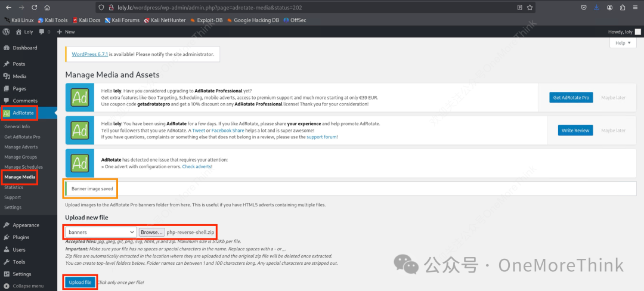Click the WordPress logo icon
The width and height of the screenshot is (644, 291).
6,32
